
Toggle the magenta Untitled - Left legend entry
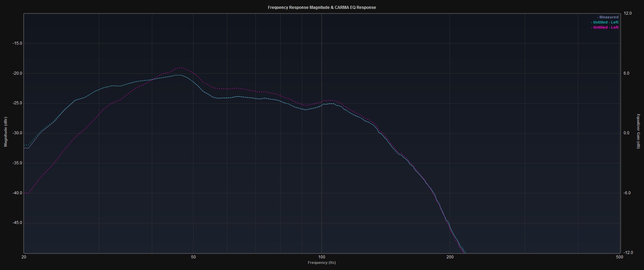click(x=605, y=27)
